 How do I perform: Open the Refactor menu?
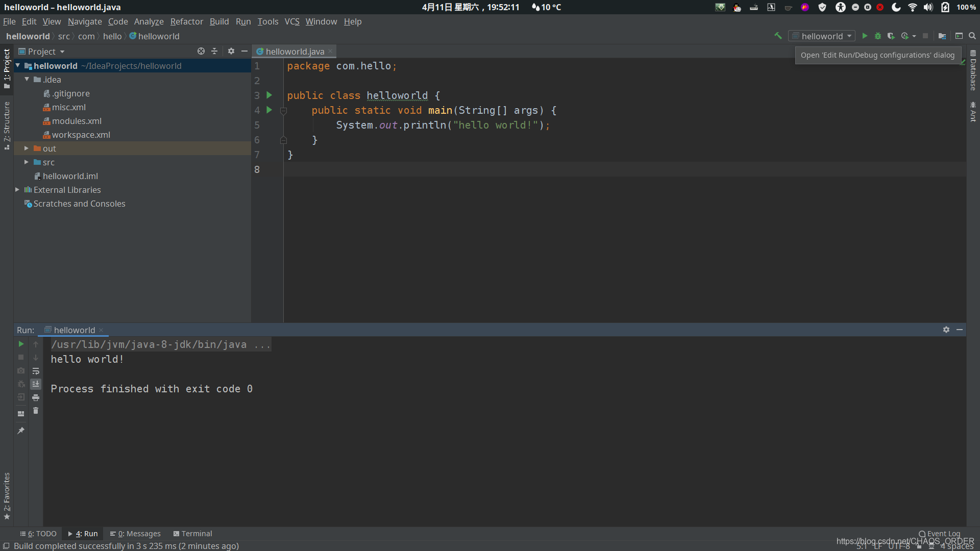click(x=186, y=21)
